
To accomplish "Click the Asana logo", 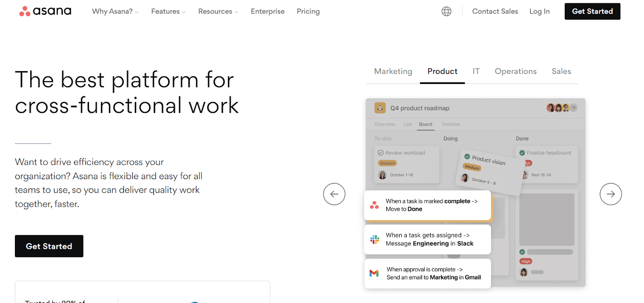I will click(x=45, y=11).
